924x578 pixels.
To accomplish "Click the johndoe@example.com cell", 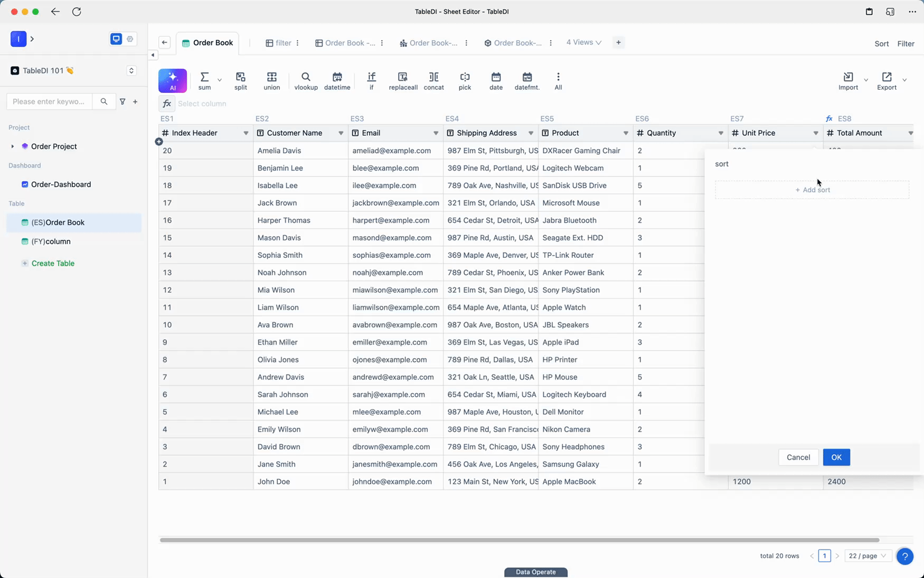I will [395, 481].
